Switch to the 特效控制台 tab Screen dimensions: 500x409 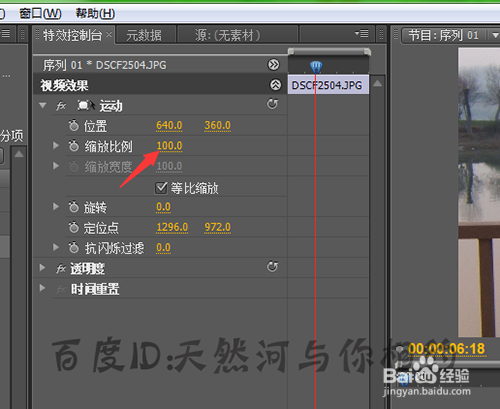72,35
